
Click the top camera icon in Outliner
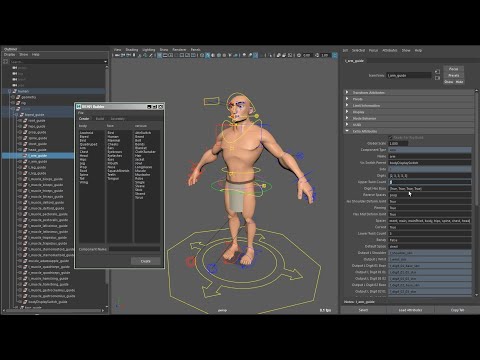(15, 73)
